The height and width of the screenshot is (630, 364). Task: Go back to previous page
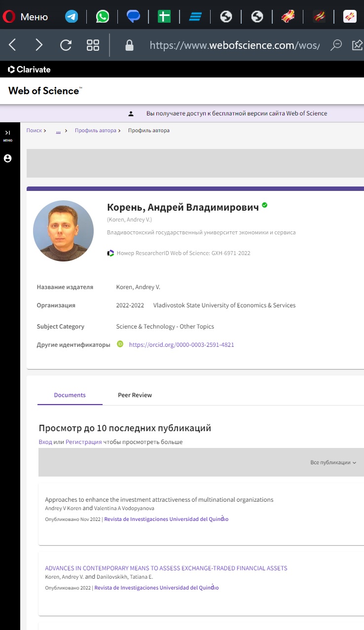point(12,45)
